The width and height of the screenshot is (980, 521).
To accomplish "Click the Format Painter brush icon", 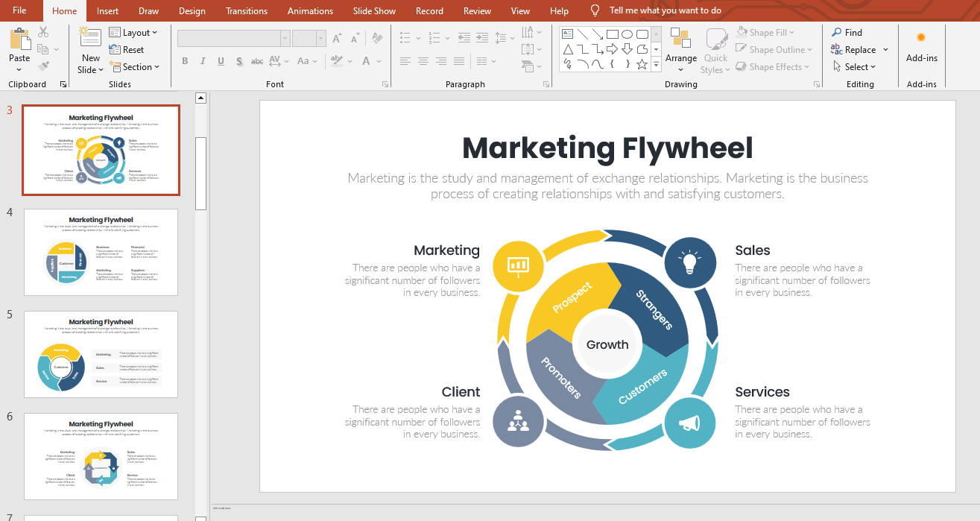I will [x=43, y=66].
